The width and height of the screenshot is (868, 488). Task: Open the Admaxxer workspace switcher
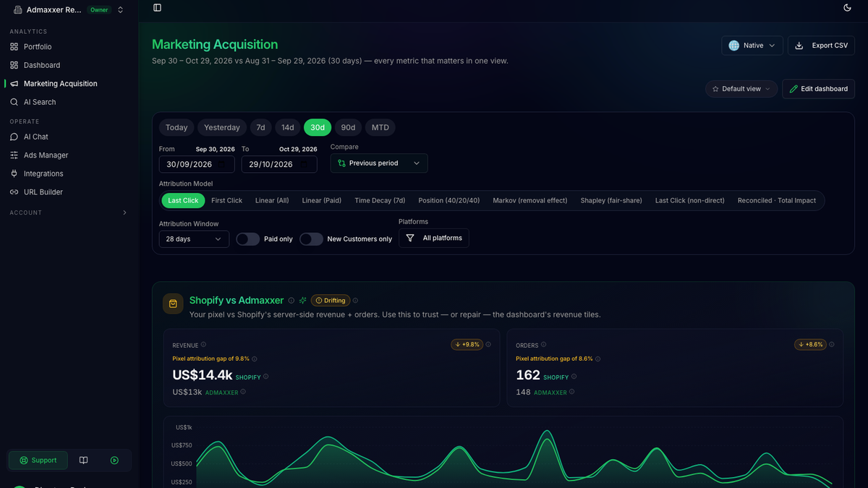tap(69, 10)
